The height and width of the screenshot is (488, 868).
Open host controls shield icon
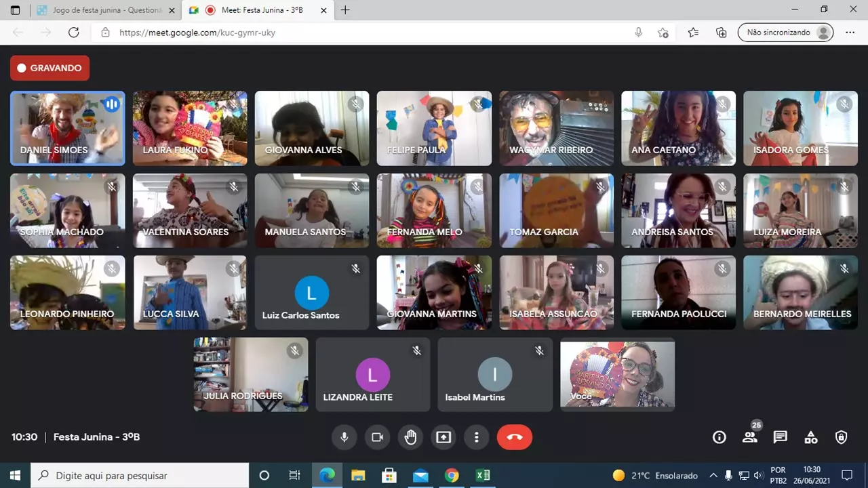point(842,437)
